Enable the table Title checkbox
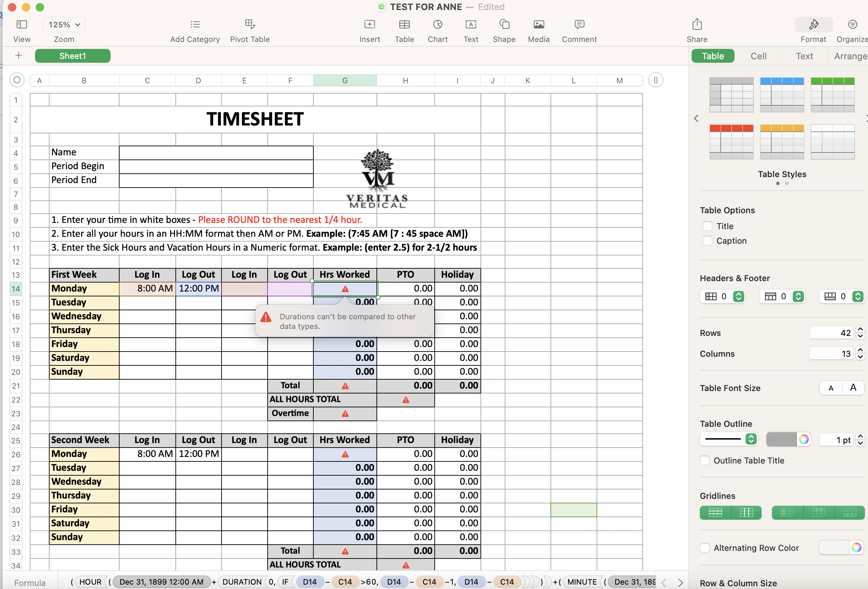The width and height of the screenshot is (868, 589). [x=707, y=226]
